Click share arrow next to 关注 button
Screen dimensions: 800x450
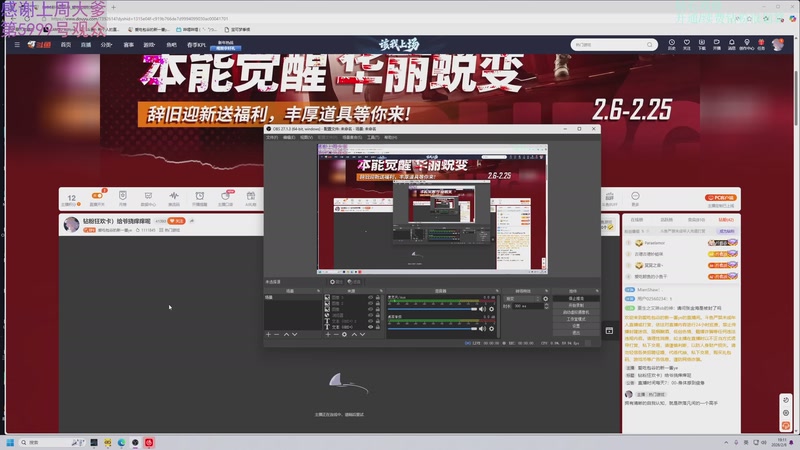tap(192, 221)
